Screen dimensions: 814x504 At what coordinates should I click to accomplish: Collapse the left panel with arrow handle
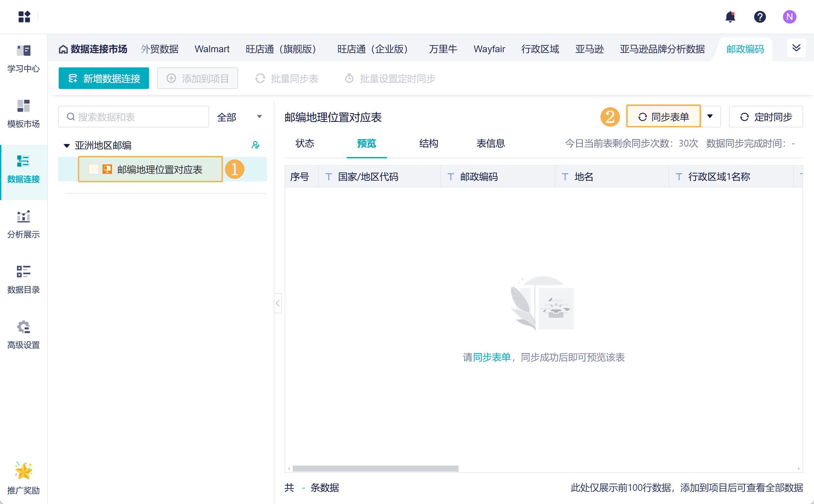coord(278,303)
